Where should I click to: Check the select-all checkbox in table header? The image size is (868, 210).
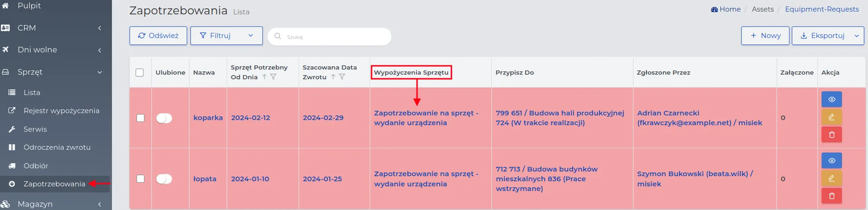(140, 72)
